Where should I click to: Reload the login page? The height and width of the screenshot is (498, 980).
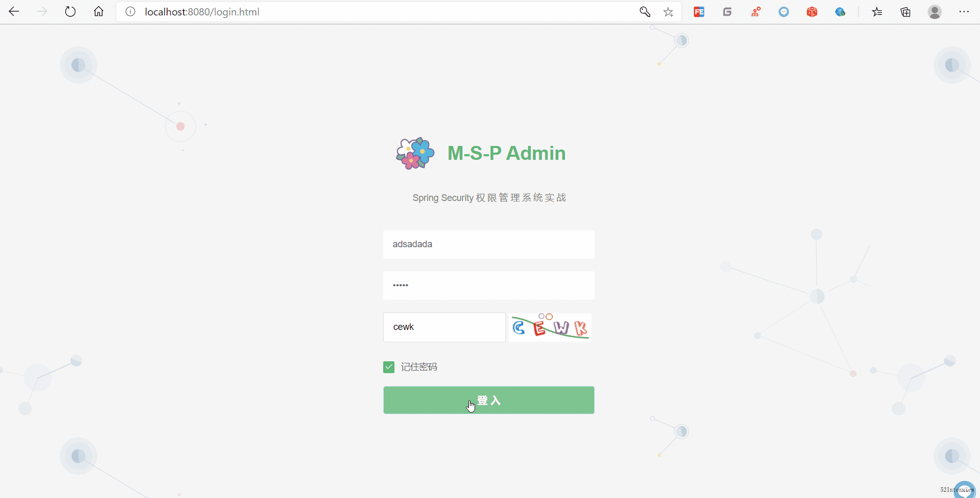pos(70,12)
